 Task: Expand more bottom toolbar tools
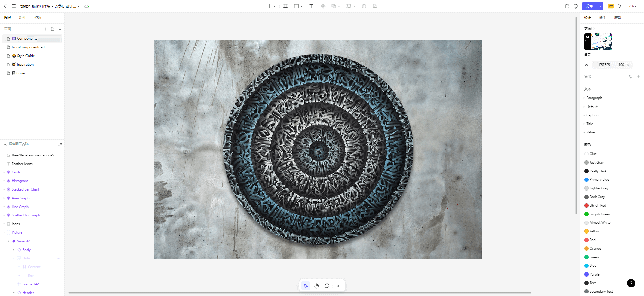click(x=338, y=286)
